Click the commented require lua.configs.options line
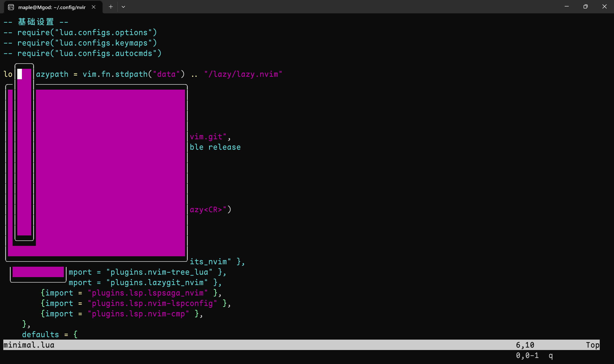This screenshot has width=614, height=364. click(81, 32)
